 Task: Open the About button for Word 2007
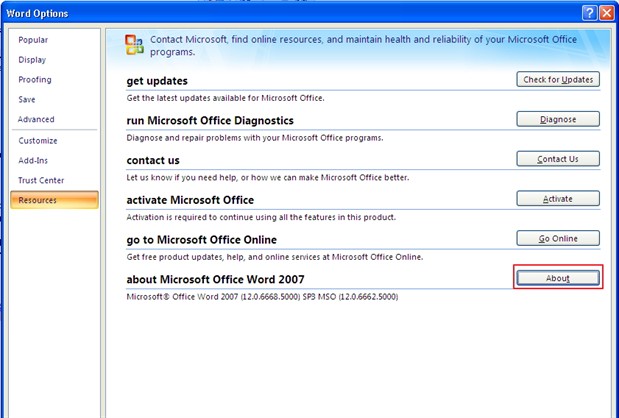(x=558, y=278)
